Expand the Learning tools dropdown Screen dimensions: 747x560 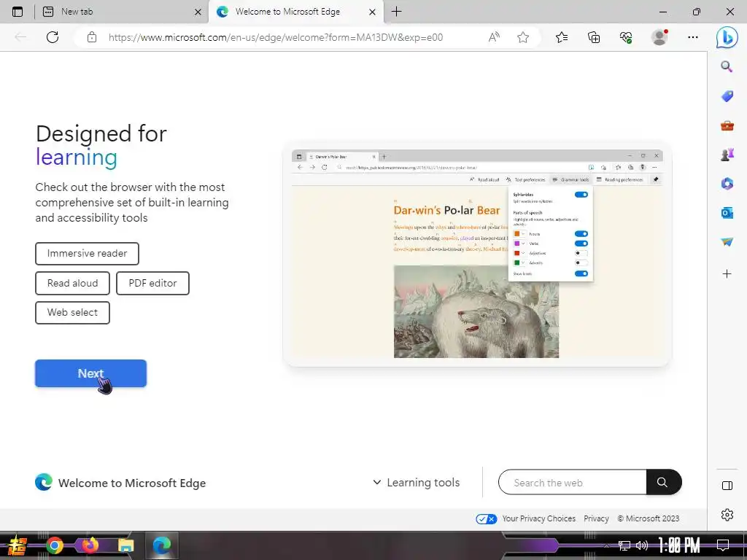(x=416, y=483)
